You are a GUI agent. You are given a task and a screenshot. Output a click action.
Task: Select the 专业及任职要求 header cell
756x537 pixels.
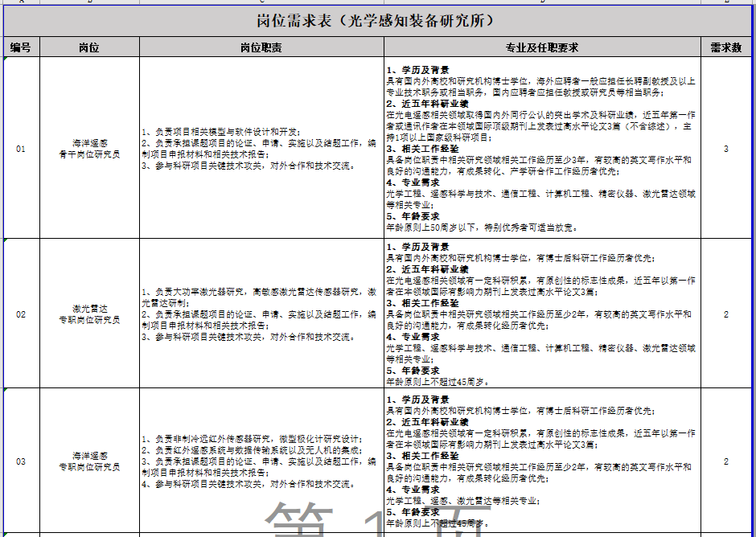[542, 47]
